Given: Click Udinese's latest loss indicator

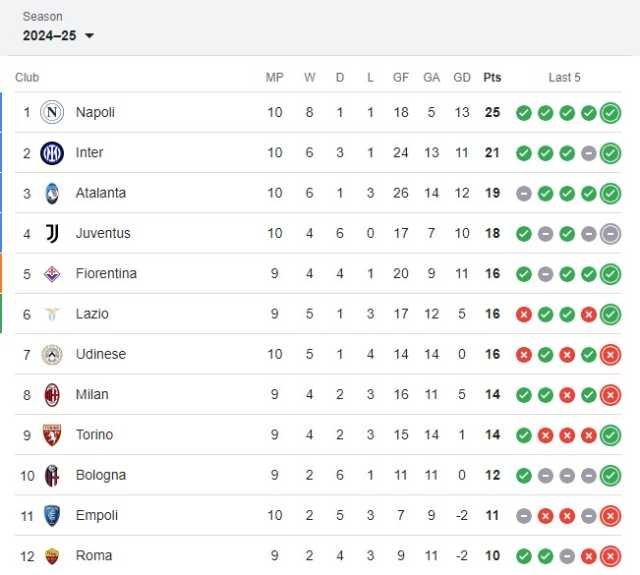Looking at the screenshot, I should click(611, 355).
